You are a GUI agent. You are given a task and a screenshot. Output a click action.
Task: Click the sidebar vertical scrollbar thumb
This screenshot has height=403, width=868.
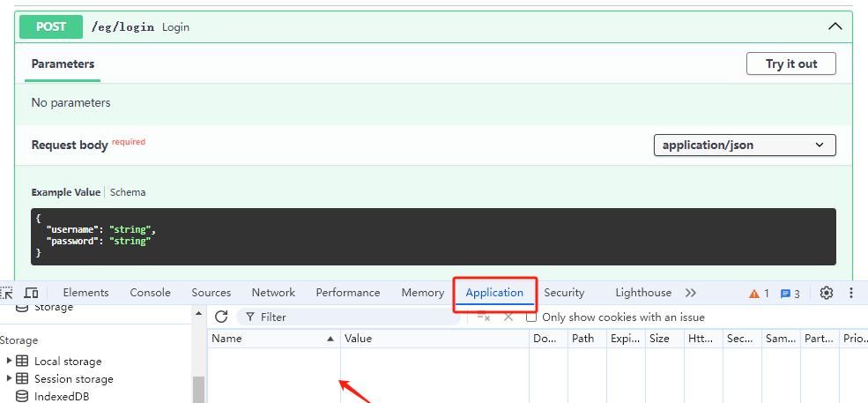coord(198,390)
